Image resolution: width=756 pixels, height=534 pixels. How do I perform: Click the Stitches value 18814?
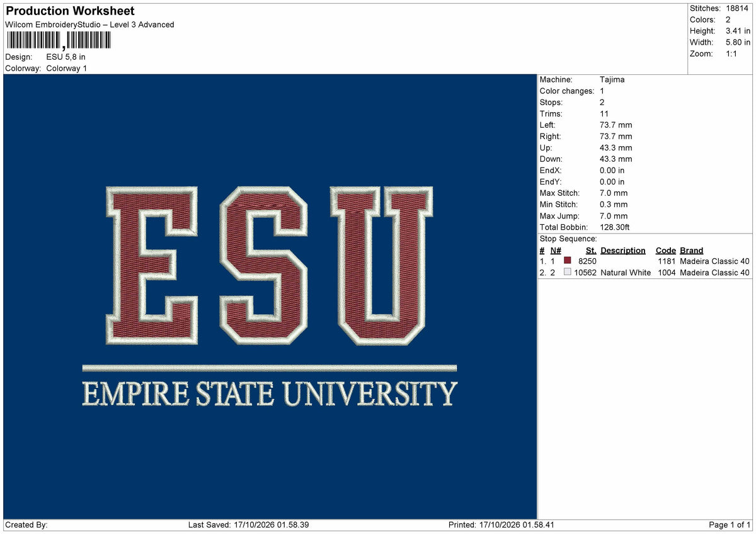pyautogui.click(x=738, y=8)
